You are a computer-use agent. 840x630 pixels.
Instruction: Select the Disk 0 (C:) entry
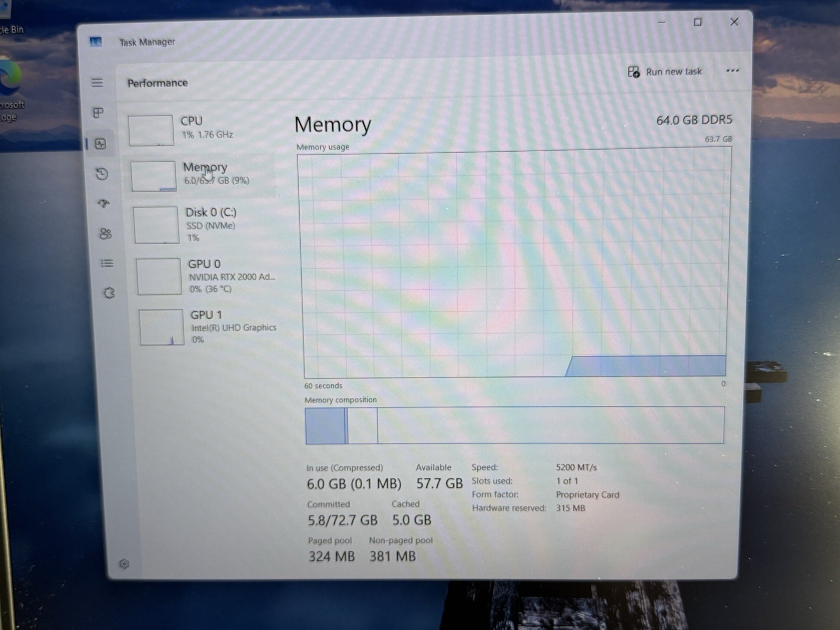click(x=202, y=225)
